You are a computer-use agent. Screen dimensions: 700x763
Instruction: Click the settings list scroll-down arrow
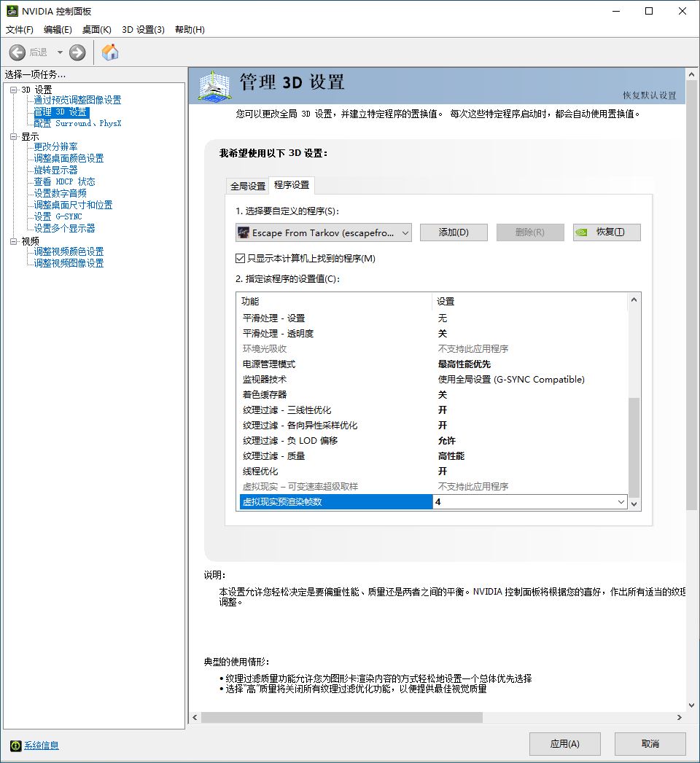click(634, 504)
